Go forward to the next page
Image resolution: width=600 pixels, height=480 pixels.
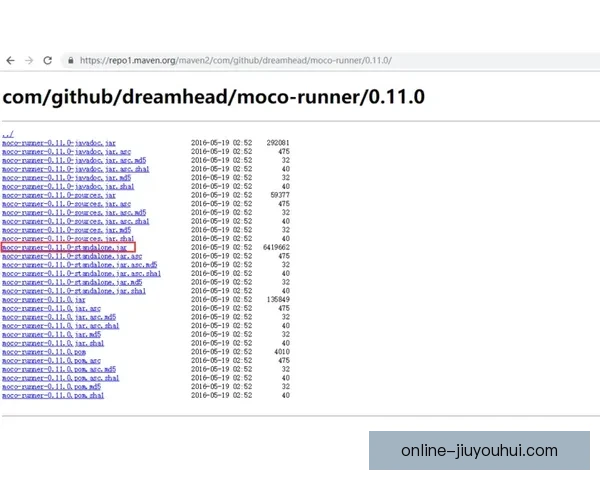[x=29, y=60]
